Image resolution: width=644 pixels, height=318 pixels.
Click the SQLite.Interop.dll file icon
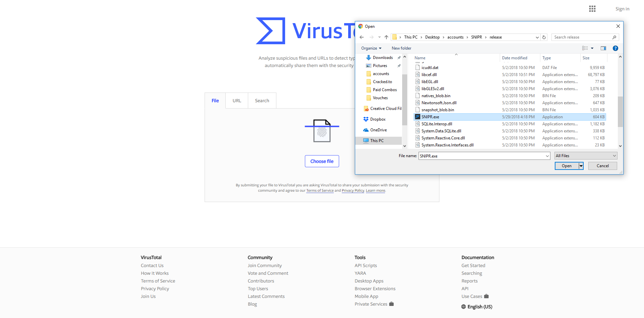tap(418, 124)
